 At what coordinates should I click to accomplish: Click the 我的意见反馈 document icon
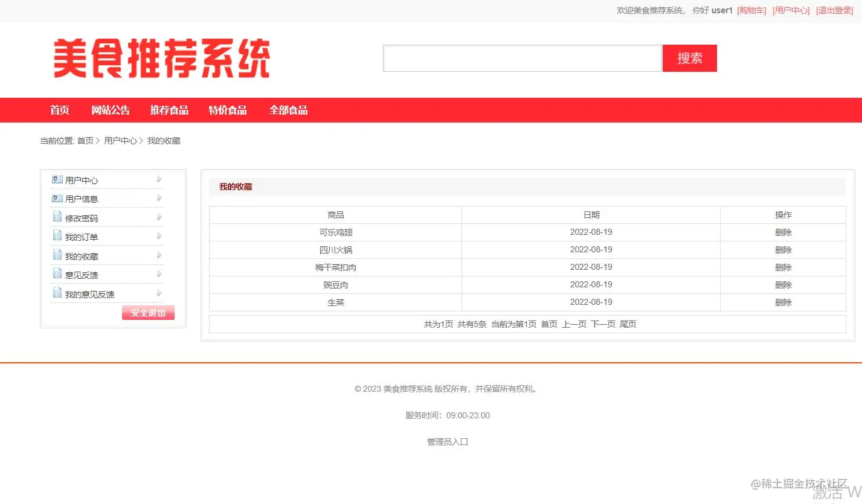(x=57, y=293)
